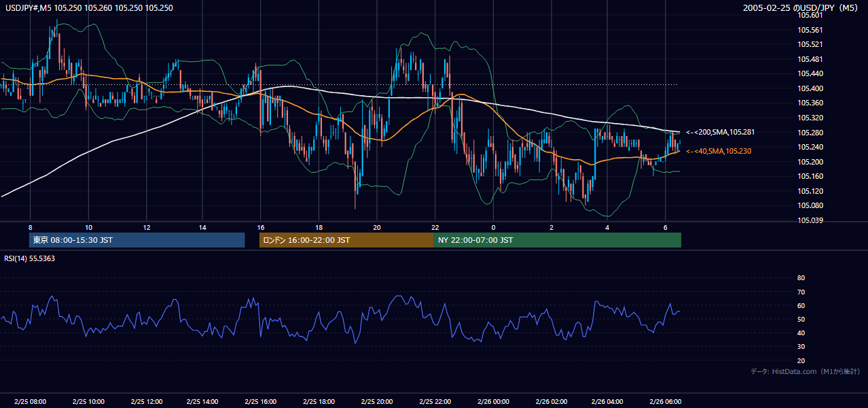Viewport: 868px width, 408px height.
Task: Click price scale value 105.120
Action: coord(810,191)
